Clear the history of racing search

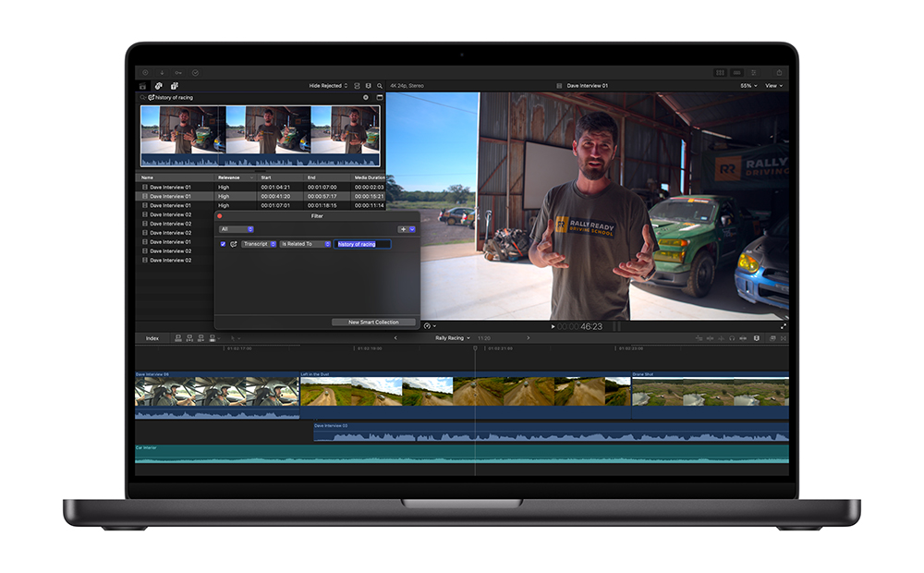click(x=365, y=97)
